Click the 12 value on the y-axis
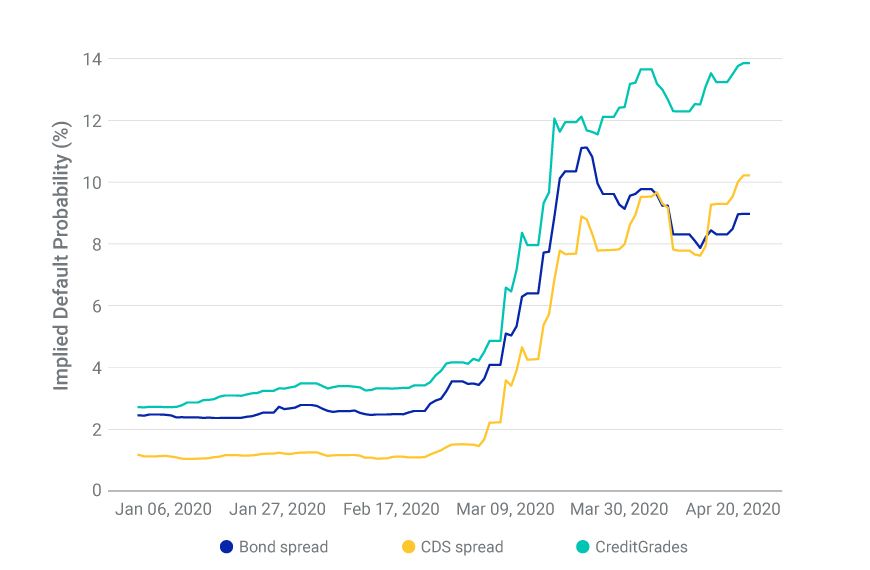This screenshot has height=570, width=870. (x=93, y=121)
